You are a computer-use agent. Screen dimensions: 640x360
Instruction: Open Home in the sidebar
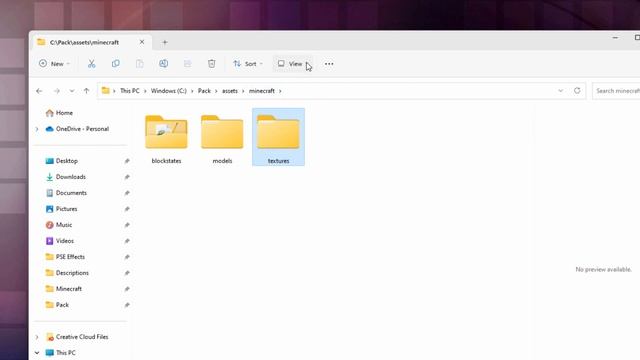pyautogui.click(x=59, y=113)
